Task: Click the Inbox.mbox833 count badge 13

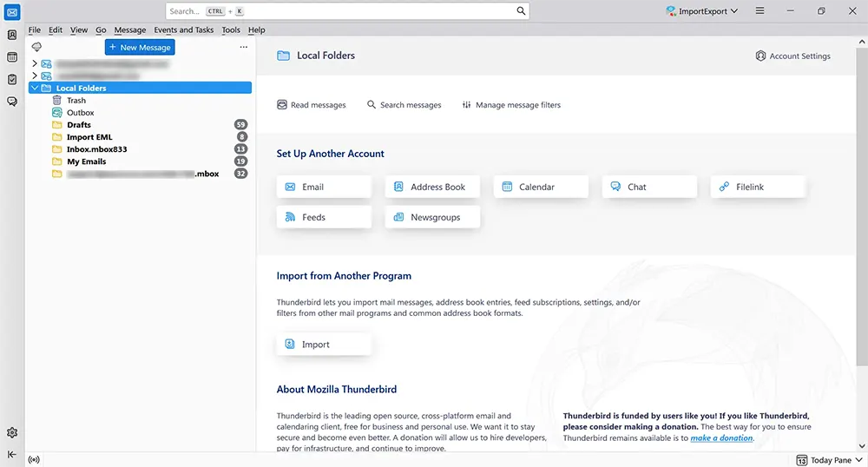Action: click(240, 148)
